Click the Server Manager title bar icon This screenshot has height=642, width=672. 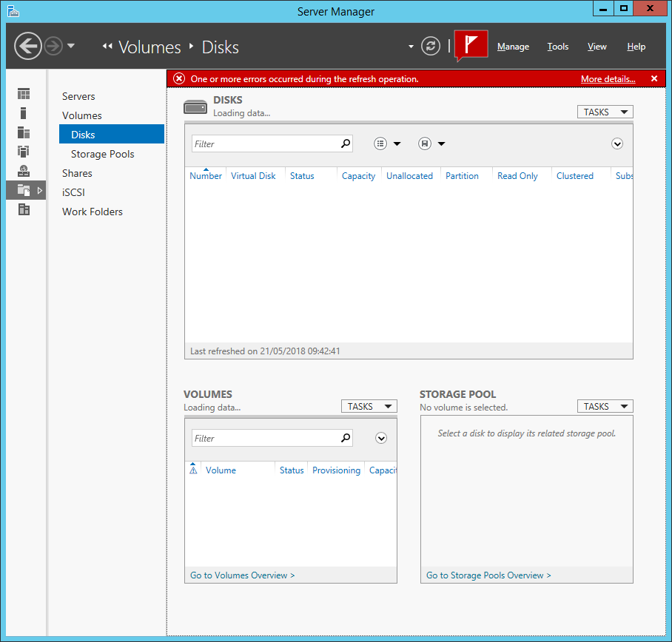click(13, 11)
